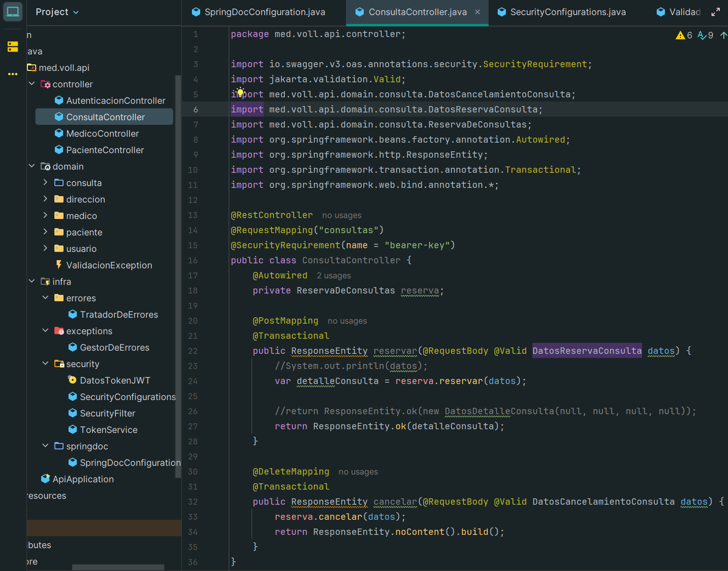Screen dimensions: 728x571
Task: Open the Structure tool window icon
Action: (x=13, y=47)
